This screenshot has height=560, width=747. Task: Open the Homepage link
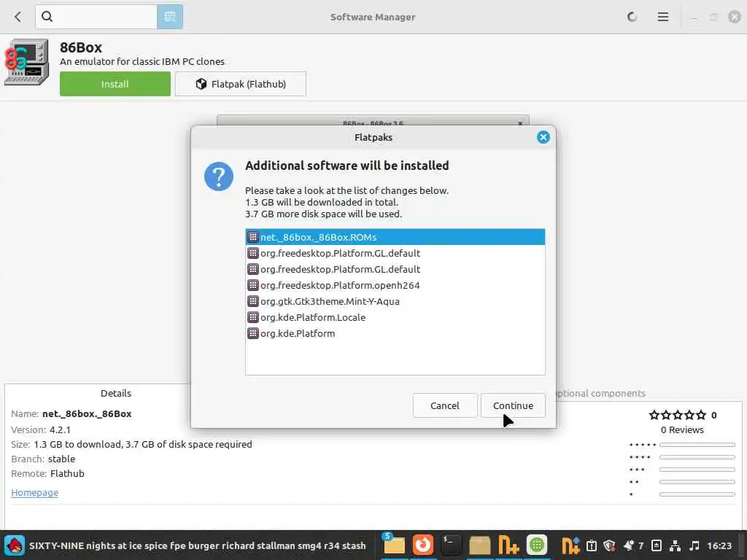pyautogui.click(x=35, y=492)
